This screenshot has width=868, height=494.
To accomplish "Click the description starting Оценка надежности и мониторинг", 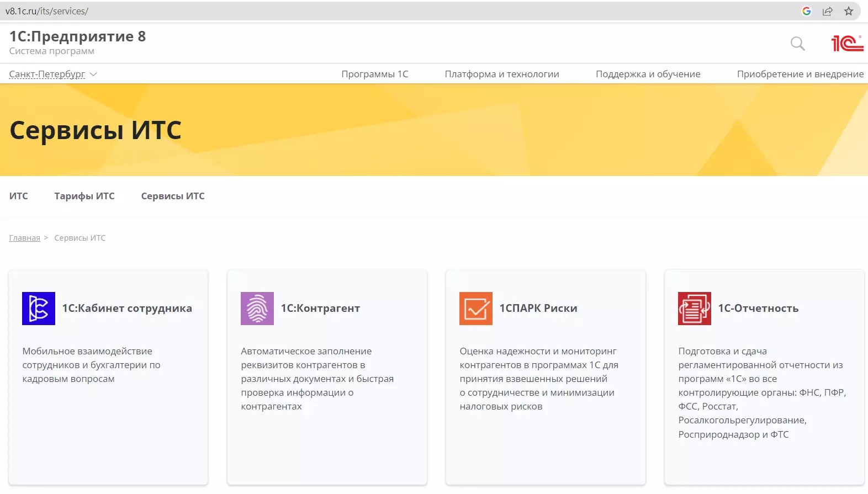I will coord(539,379).
